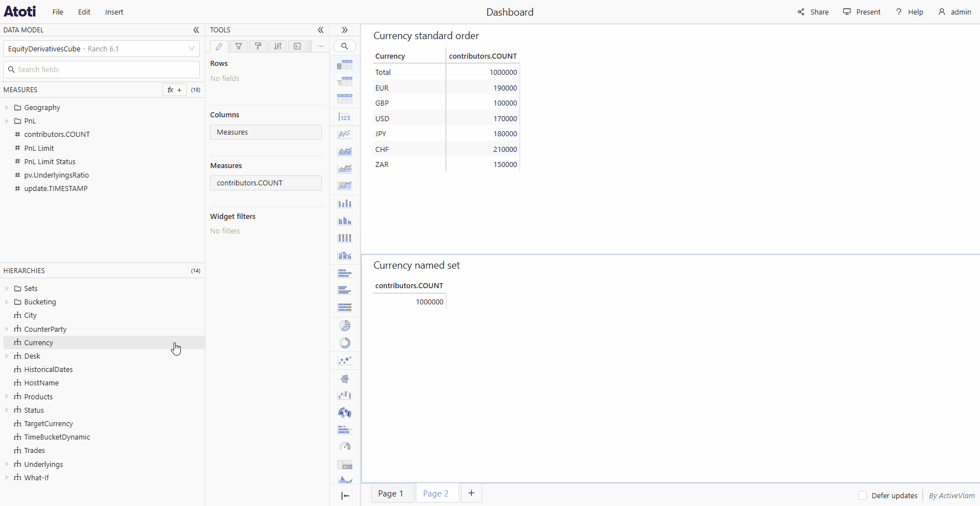Open the EquityDerivativesCube cube dropdown
This screenshot has height=506, width=980.
coord(102,49)
